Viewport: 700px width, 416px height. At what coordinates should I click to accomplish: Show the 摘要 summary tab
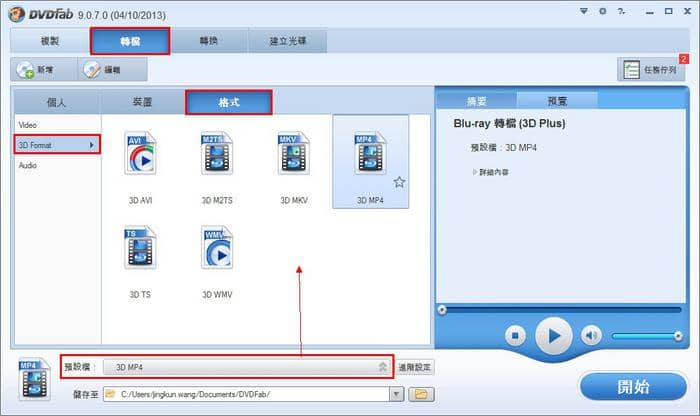[x=476, y=101]
